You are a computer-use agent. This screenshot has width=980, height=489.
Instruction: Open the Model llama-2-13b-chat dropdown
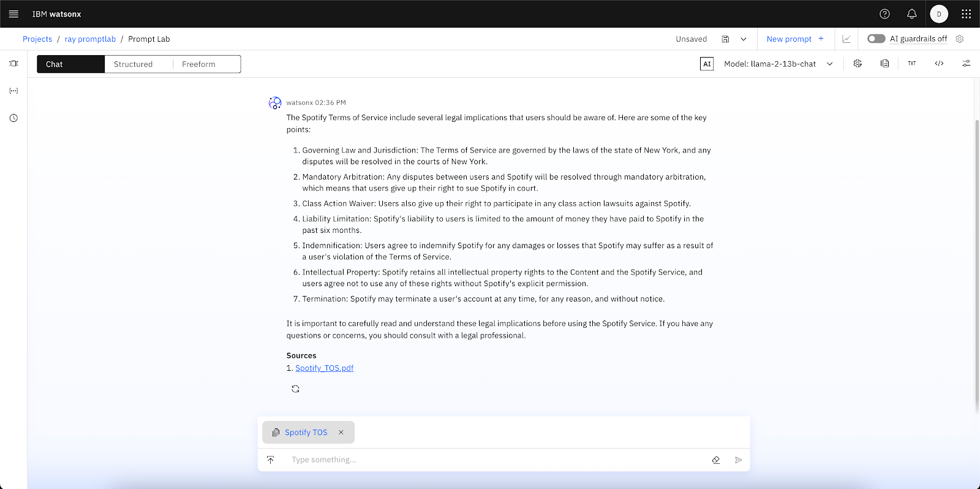(778, 64)
